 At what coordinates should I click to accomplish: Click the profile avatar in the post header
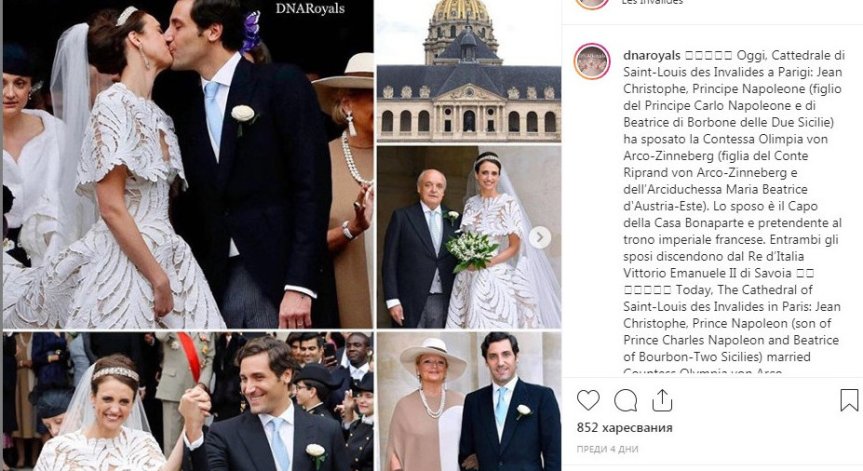[x=592, y=3]
